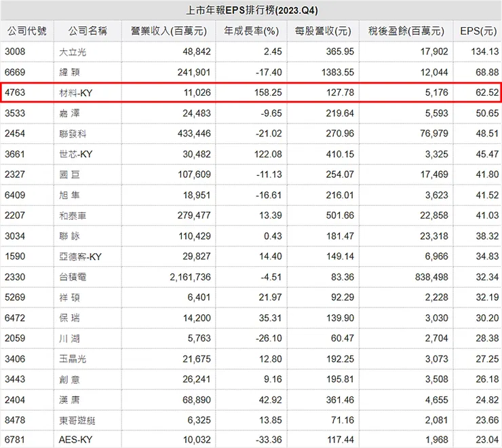Click company code 3533

[x=15, y=113]
